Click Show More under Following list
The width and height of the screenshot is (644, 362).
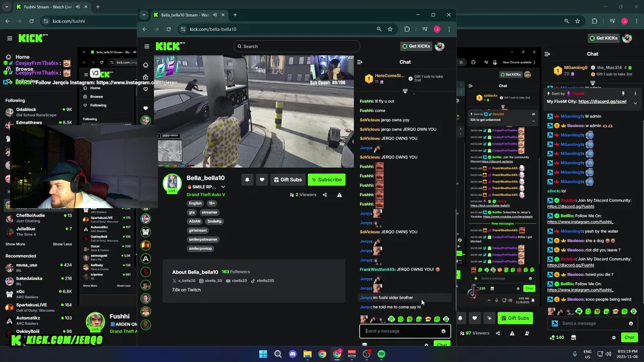point(15,244)
